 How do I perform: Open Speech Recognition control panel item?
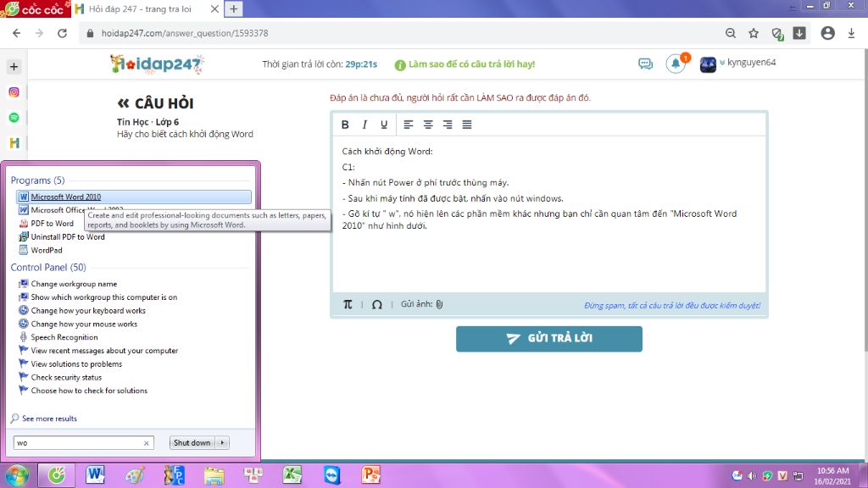tap(64, 337)
